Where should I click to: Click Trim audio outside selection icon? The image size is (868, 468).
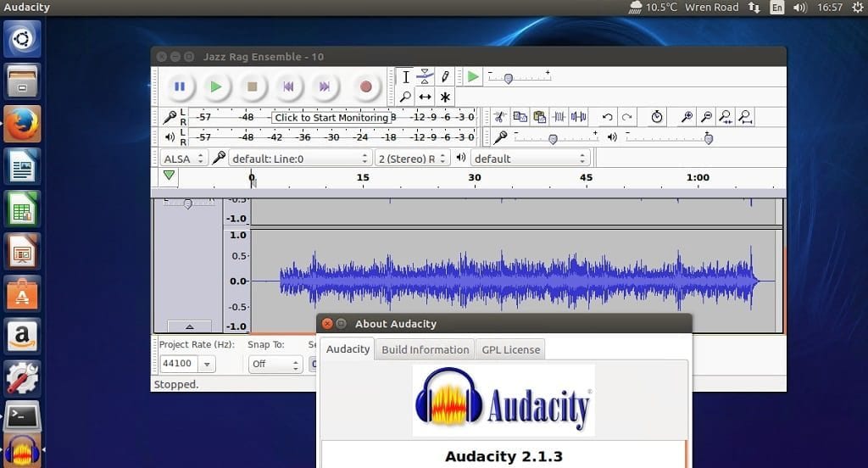[559, 117]
